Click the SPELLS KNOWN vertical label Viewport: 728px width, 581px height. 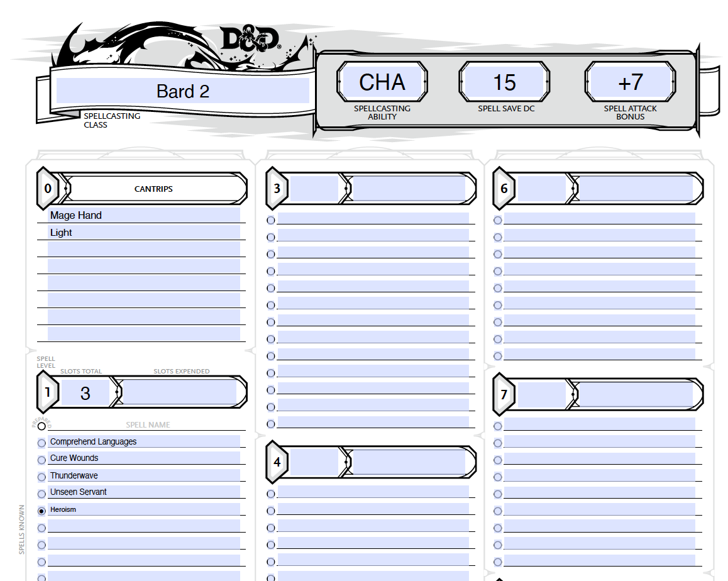(x=21, y=529)
